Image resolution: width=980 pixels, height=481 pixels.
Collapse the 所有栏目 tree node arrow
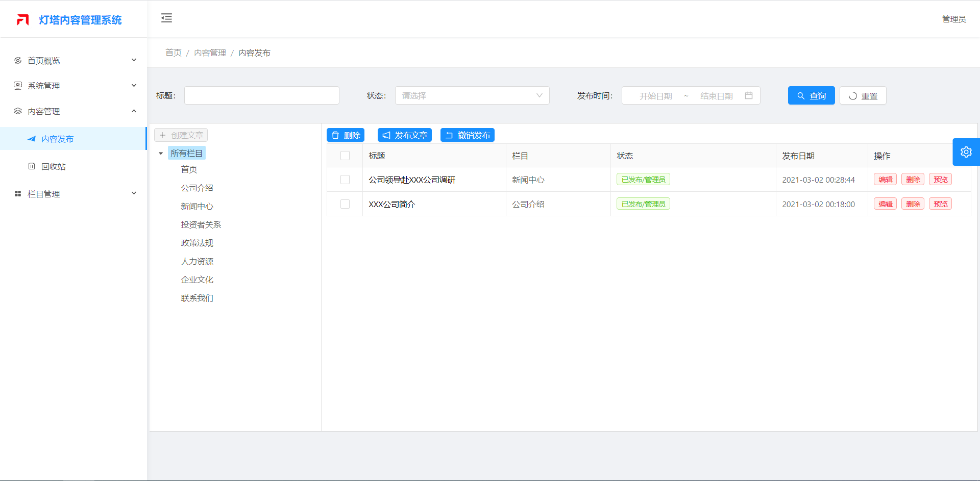tap(161, 154)
